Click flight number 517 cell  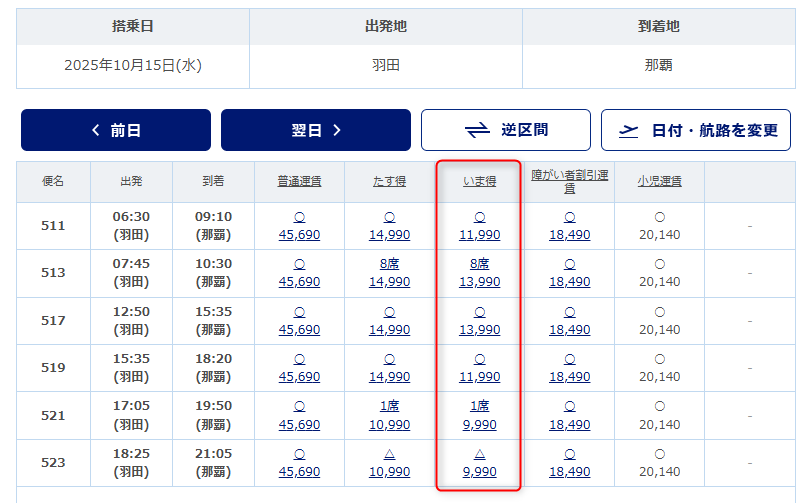(x=53, y=321)
